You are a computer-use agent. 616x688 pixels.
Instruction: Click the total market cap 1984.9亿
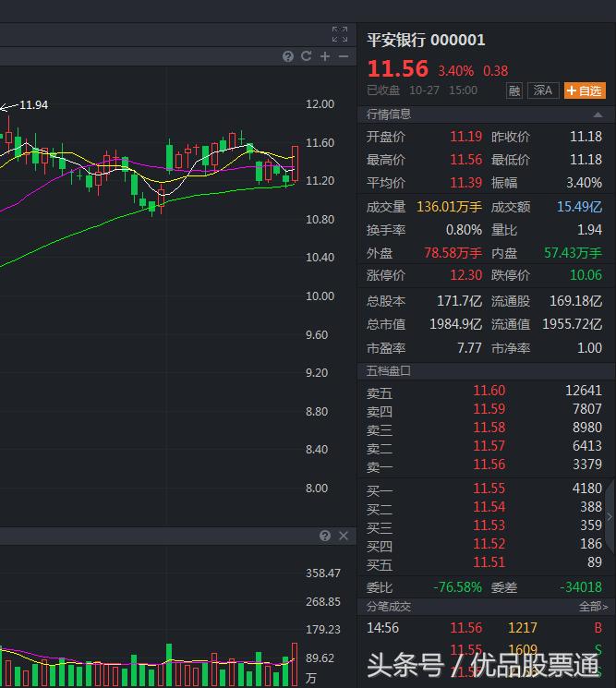tap(455, 324)
